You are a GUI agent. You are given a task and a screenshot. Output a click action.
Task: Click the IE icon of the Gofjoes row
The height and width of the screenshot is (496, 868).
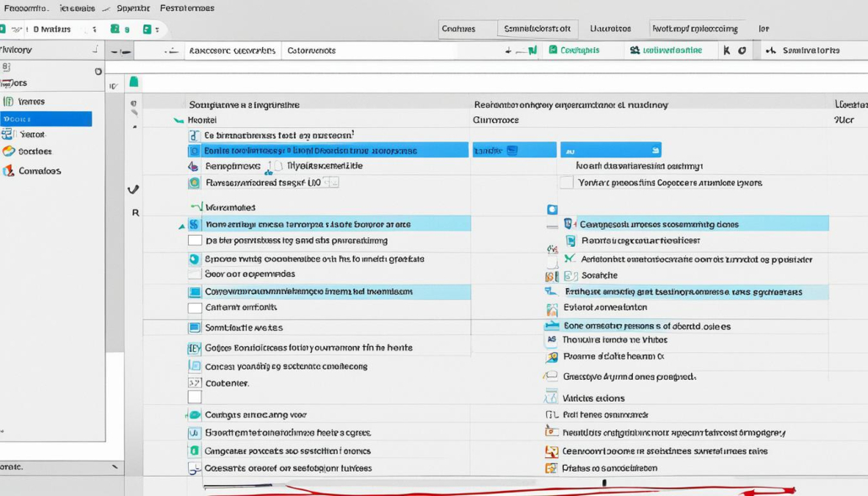(x=195, y=349)
